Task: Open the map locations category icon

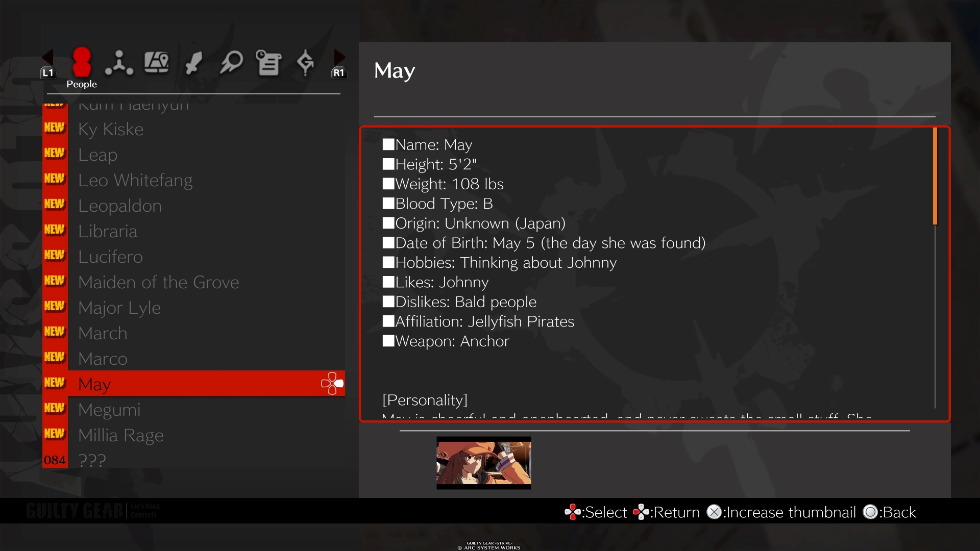Action: (156, 63)
